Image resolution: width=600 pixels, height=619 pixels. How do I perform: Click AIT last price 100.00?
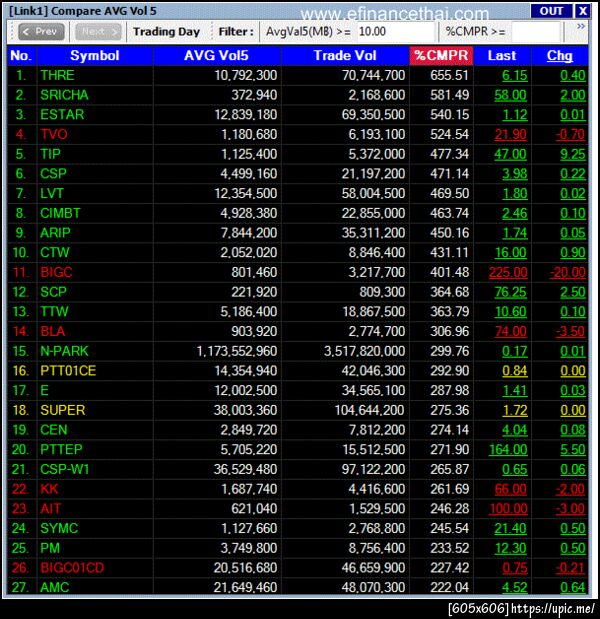pyautogui.click(x=508, y=509)
